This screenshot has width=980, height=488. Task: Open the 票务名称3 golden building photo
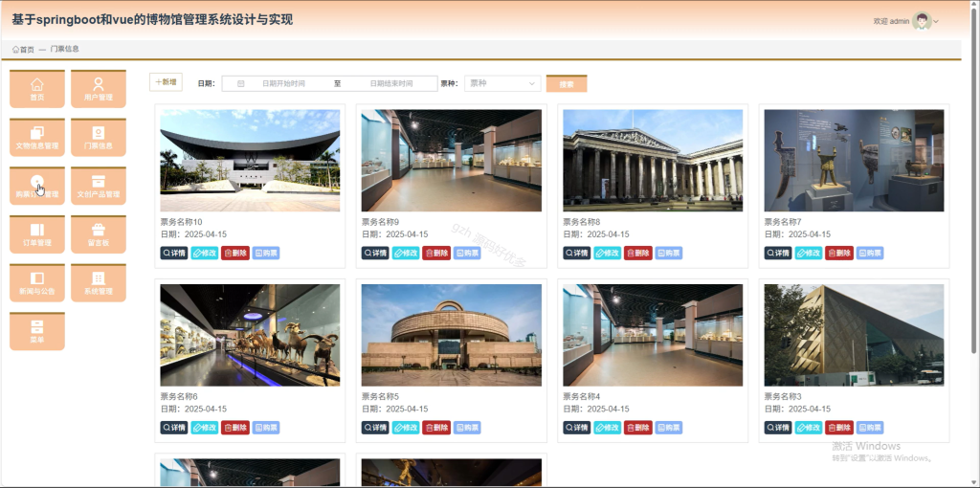(x=855, y=335)
